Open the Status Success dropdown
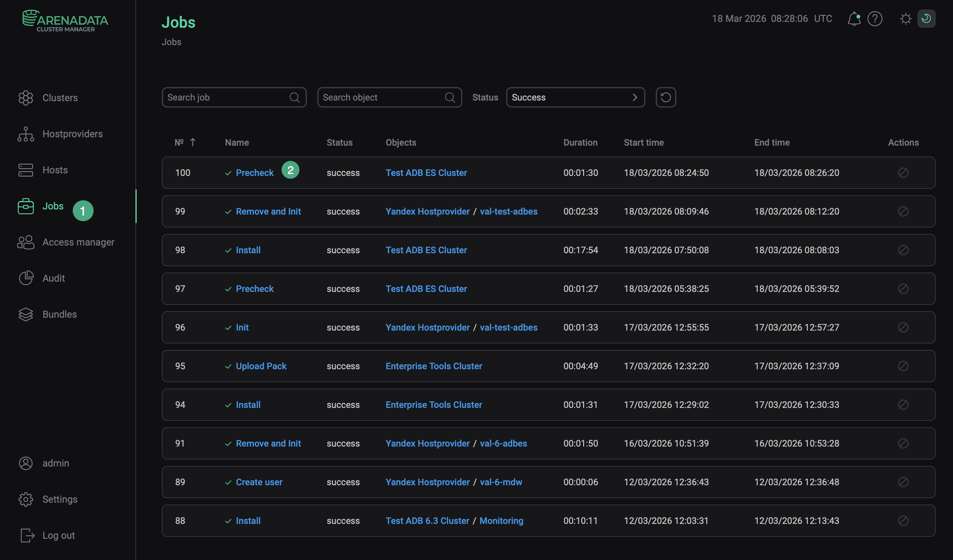The width and height of the screenshot is (953, 560). point(575,98)
